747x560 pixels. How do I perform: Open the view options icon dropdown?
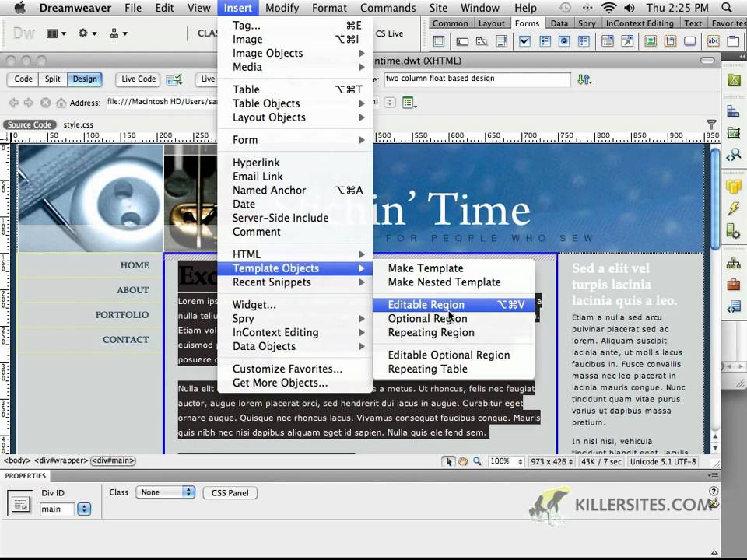[x=409, y=103]
